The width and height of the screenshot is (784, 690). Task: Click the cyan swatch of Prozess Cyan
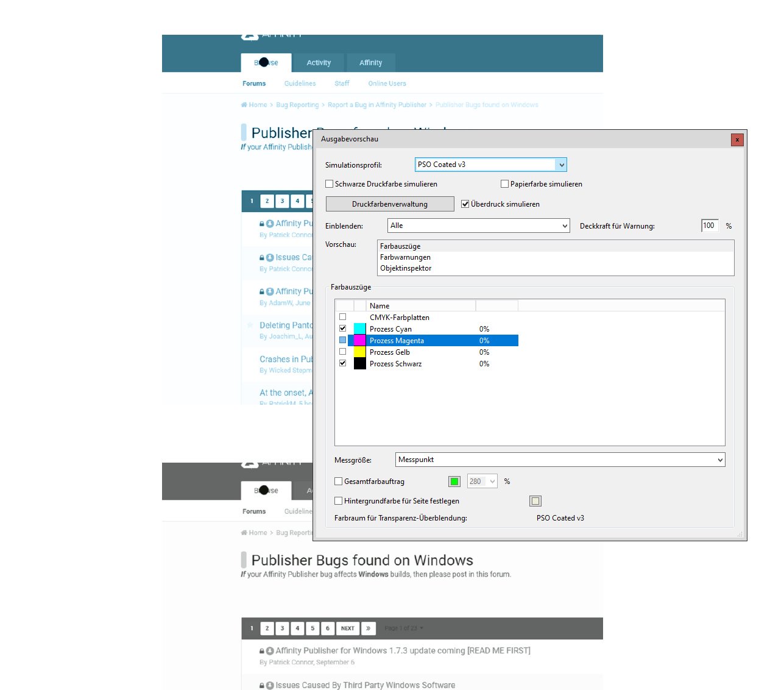click(360, 329)
